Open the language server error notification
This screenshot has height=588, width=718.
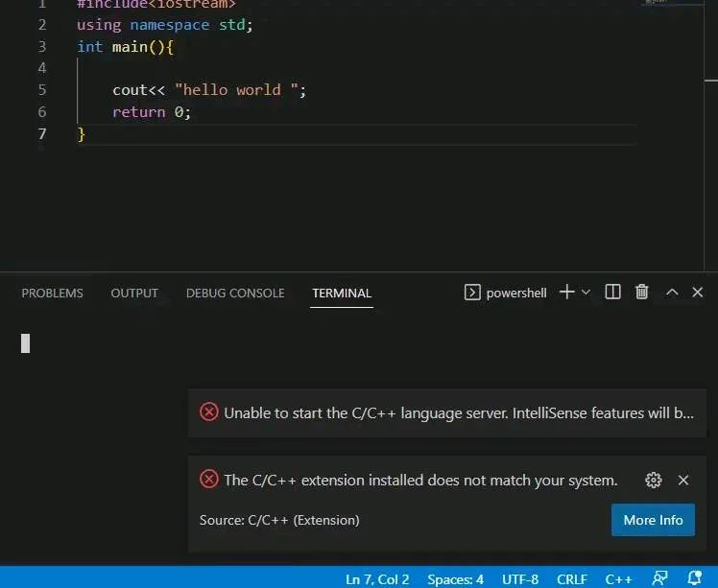pyautogui.click(x=447, y=413)
